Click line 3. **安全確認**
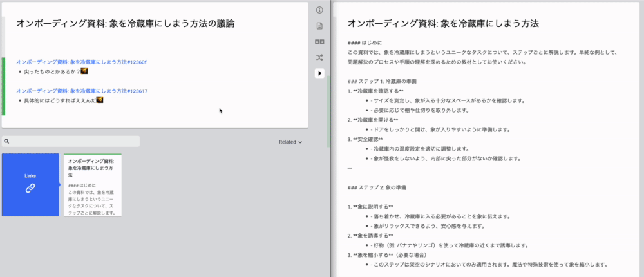Screen dimensions: 644x277 click(x=365, y=139)
